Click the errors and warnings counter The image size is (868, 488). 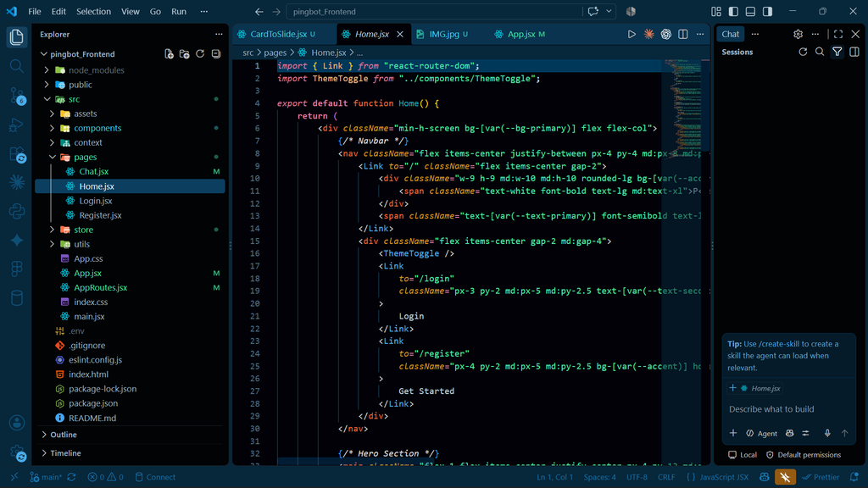click(x=105, y=477)
